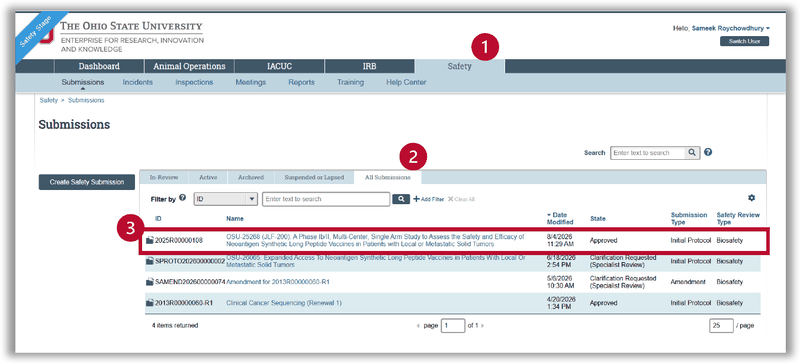The width and height of the screenshot is (800, 364).
Task: Click folder icon for SPROTO202600000002
Action: pos(149,261)
